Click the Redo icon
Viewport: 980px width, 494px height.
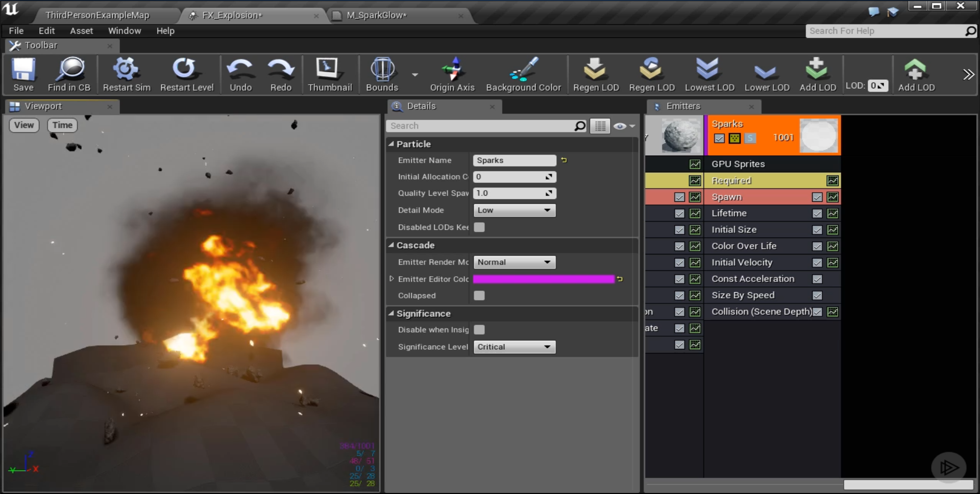coord(281,75)
